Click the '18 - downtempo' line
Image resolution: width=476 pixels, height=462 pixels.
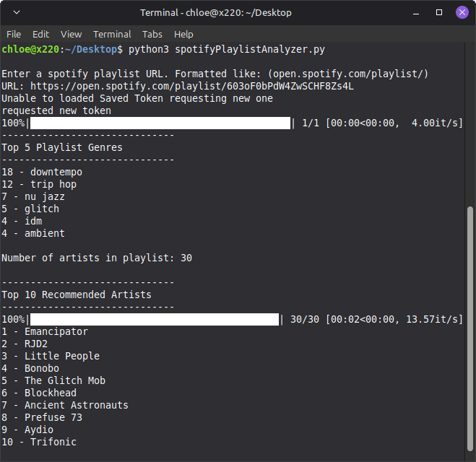click(42, 172)
